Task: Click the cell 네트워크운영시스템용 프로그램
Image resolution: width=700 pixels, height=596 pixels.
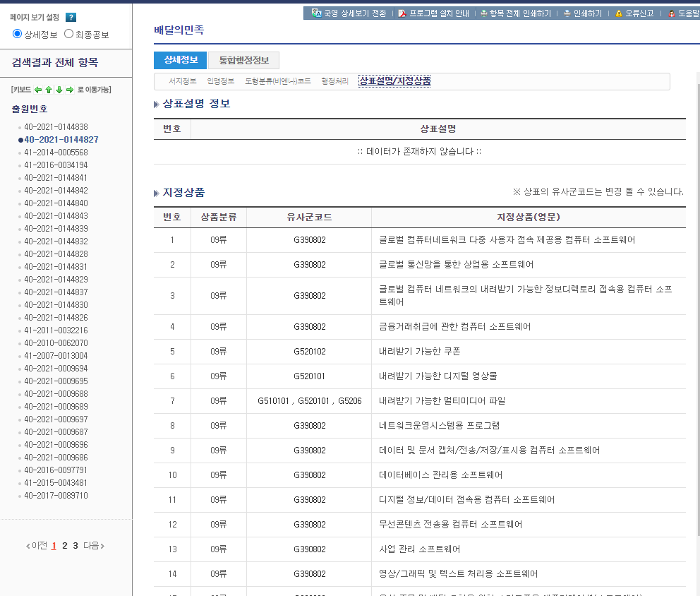Action: point(440,426)
